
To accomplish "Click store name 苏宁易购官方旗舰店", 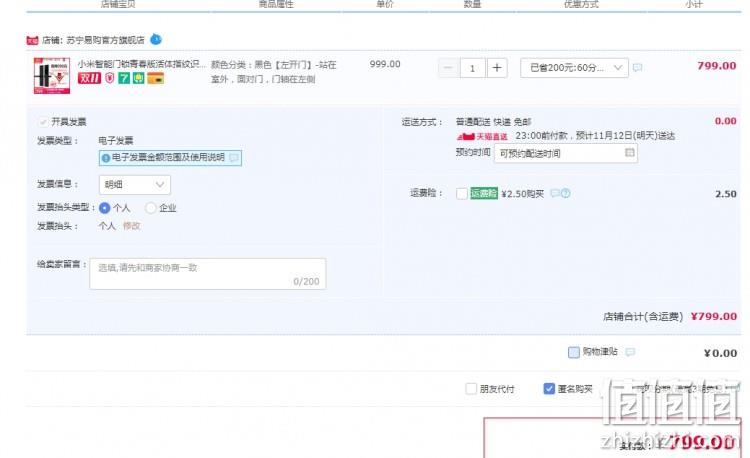I will coord(105,40).
